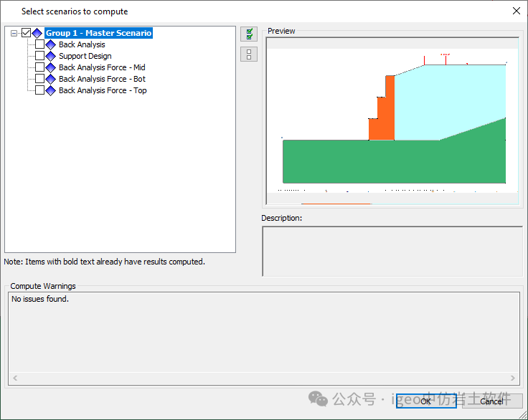Viewport: 528px width, 420px height.
Task: Select the Back Analysis scenario row
Action: pyautogui.click(x=82, y=44)
